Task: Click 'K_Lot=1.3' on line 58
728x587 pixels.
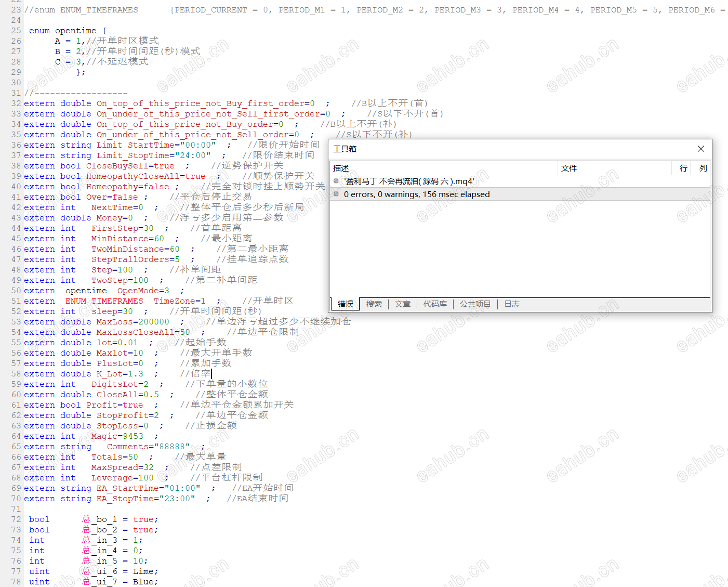Action: pyautogui.click(x=120, y=374)
